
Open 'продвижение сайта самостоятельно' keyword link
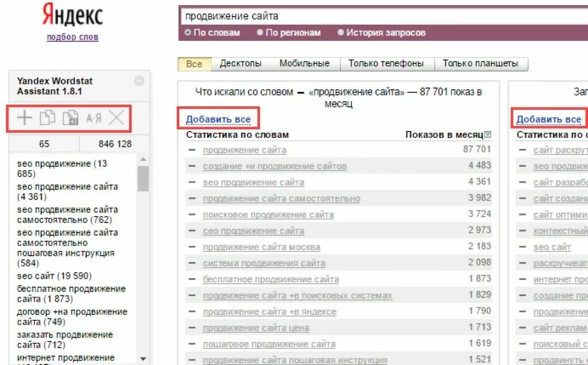(281, 199)
